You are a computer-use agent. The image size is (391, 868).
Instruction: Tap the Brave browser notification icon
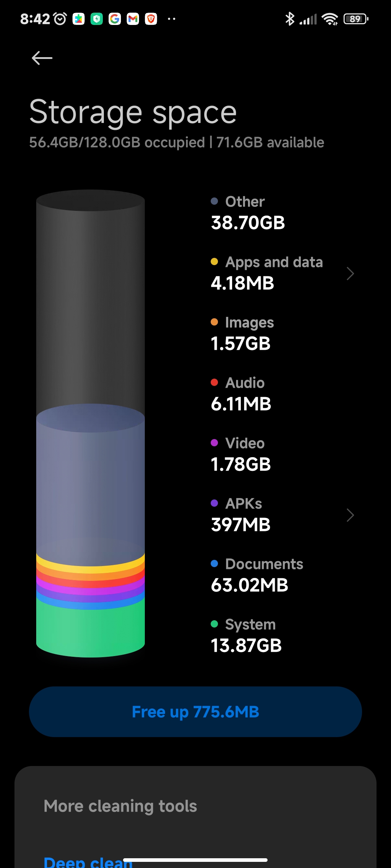pos(151,19)
